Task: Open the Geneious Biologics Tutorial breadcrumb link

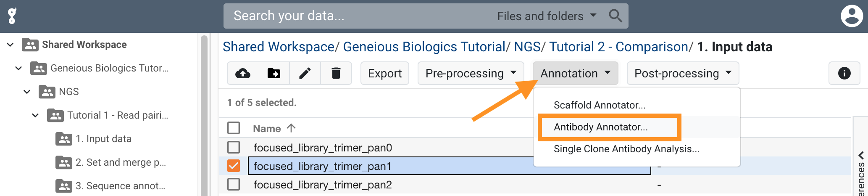Action: point(424,47)
